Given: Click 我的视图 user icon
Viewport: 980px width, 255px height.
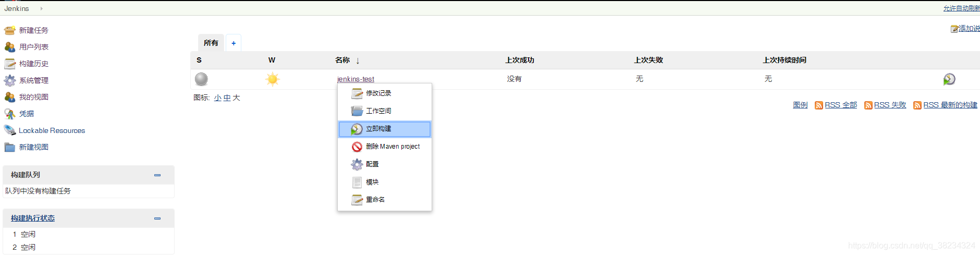Looking at the screenshot, I should (10, 97).
